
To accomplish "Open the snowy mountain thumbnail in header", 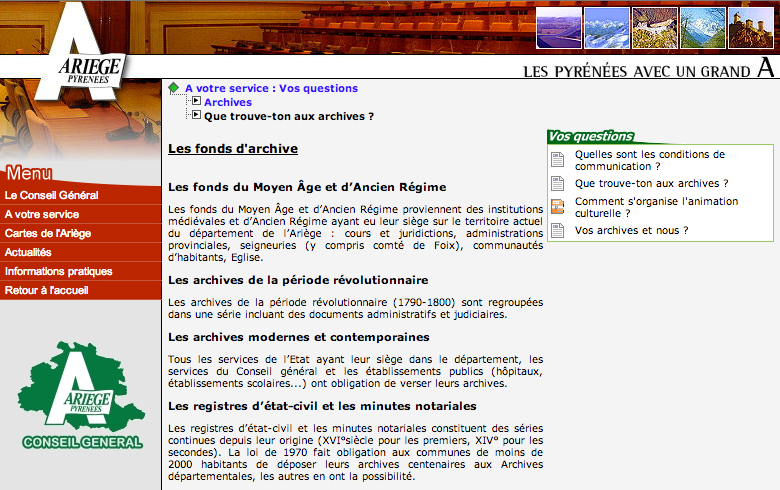I will point(607,28).
